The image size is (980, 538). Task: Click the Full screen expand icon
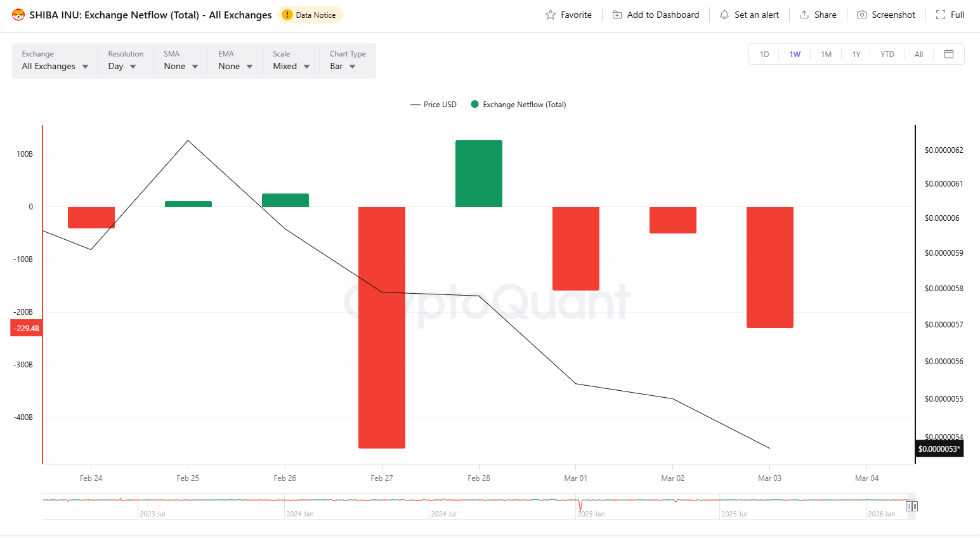[x=940, y=15]
